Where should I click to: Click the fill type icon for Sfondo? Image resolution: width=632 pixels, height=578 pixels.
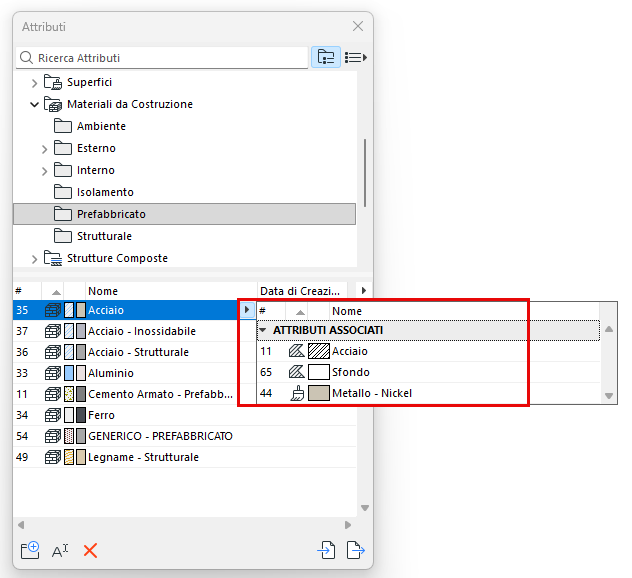click(297, 372)
